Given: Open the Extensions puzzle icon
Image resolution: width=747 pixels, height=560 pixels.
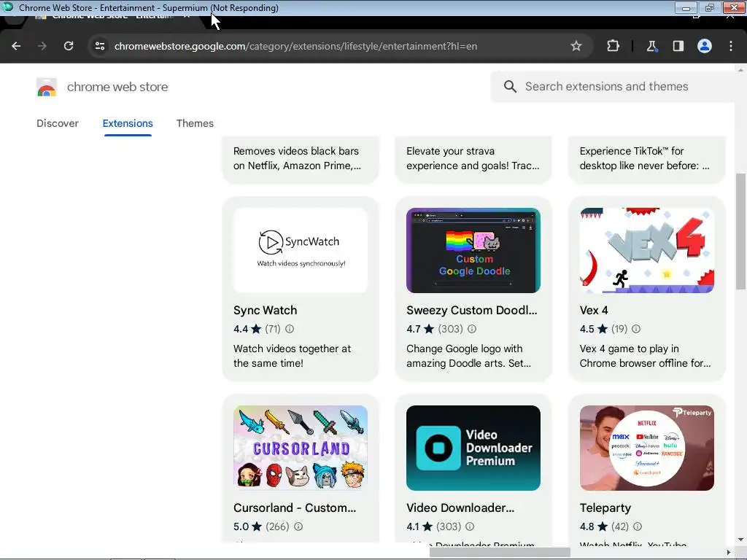Looking at the screenshot, I should tap(613, 46).
